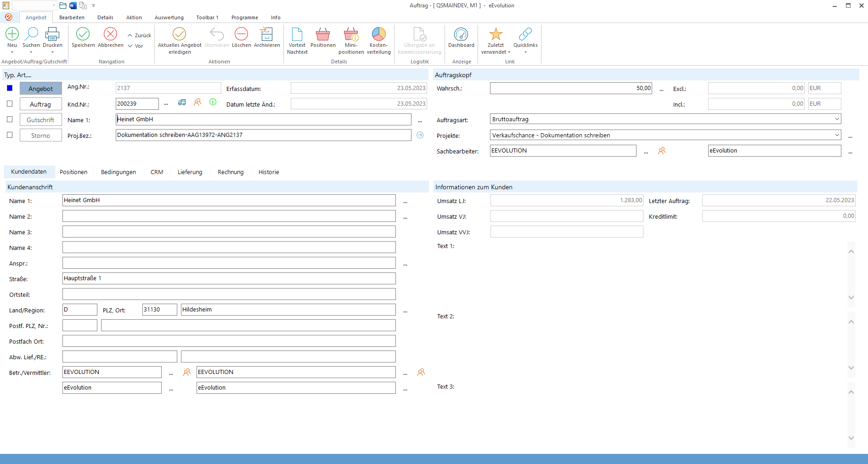The image size is (868, 464).
Task: Click the Text 1 scroll down arrow
Action: coord(851,297)
